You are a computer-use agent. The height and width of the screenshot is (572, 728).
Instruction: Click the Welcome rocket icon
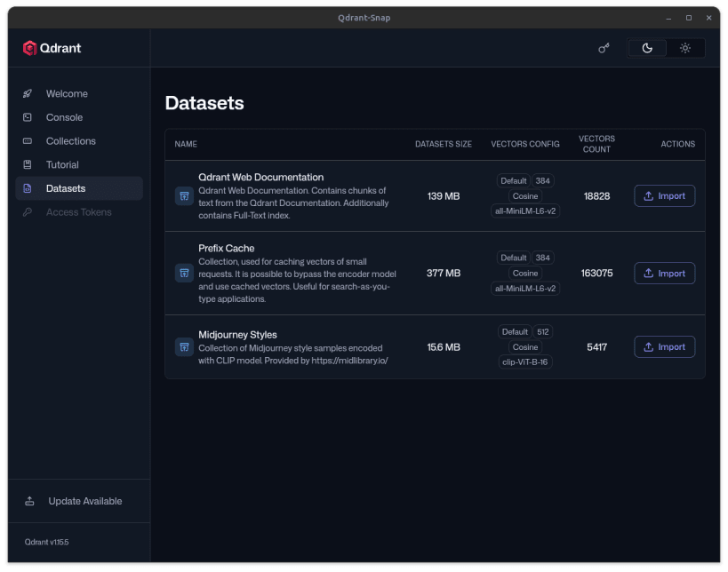28,94
